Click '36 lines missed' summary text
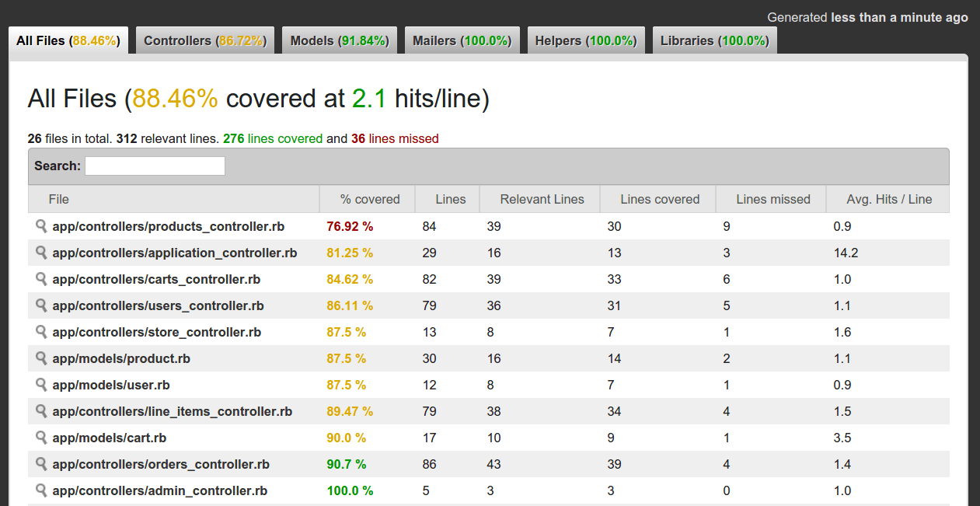Viewport: 980px width, 506px height. tap(395, 138)
